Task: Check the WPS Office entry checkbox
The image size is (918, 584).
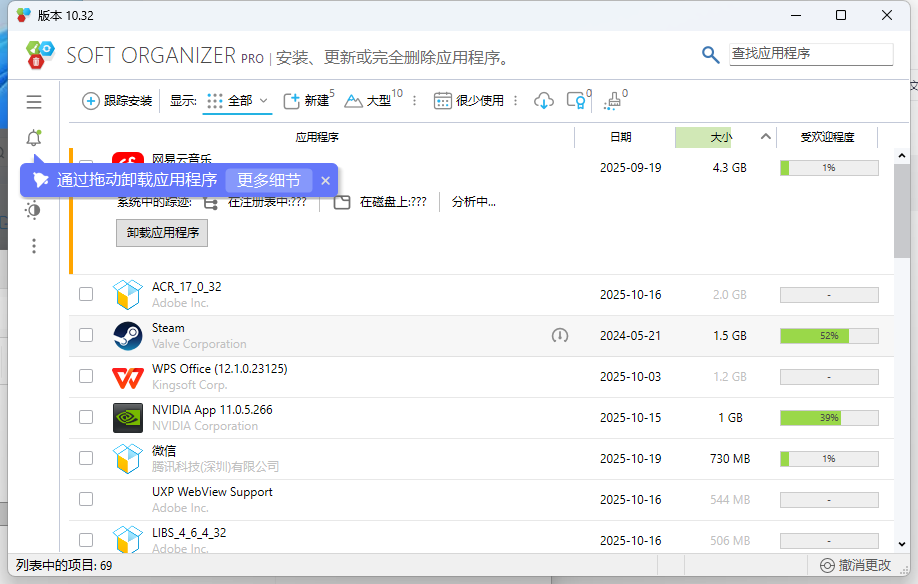Action: pyautogui.click(x=86, y=376)
